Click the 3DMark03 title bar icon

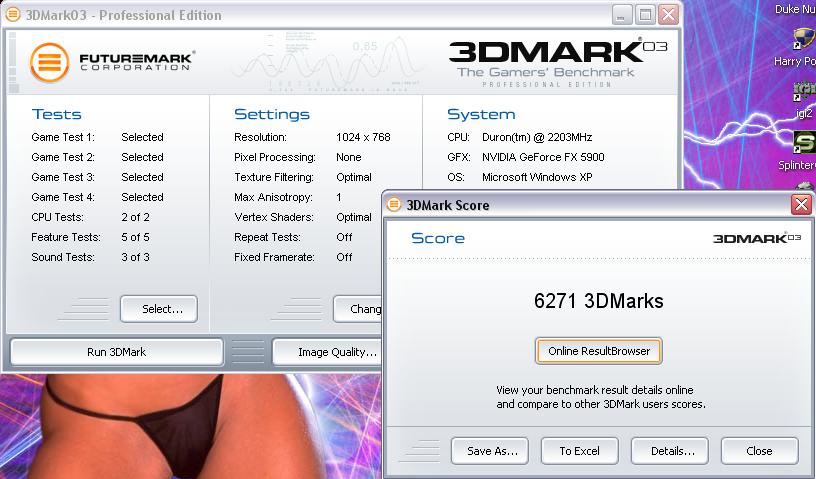click(13, 15)
